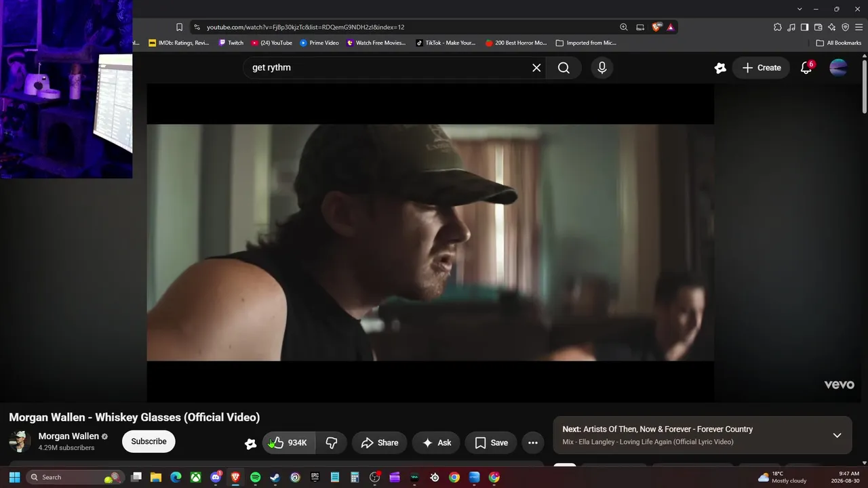868x488 pixels.
Task: Toggle the browser sidebar panel
Action: click(804, 27)
